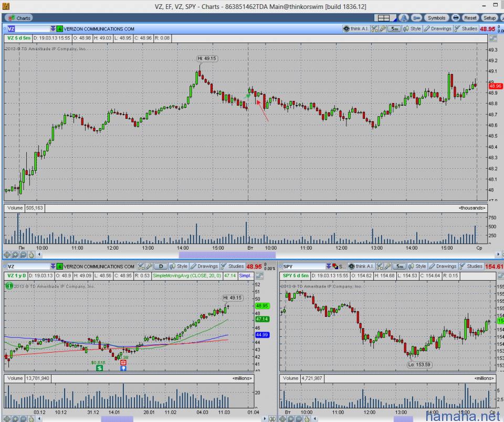This screenshot has height=422, width=504.
Task: Click the alerts bell icon
Action: tap(404, 18)
